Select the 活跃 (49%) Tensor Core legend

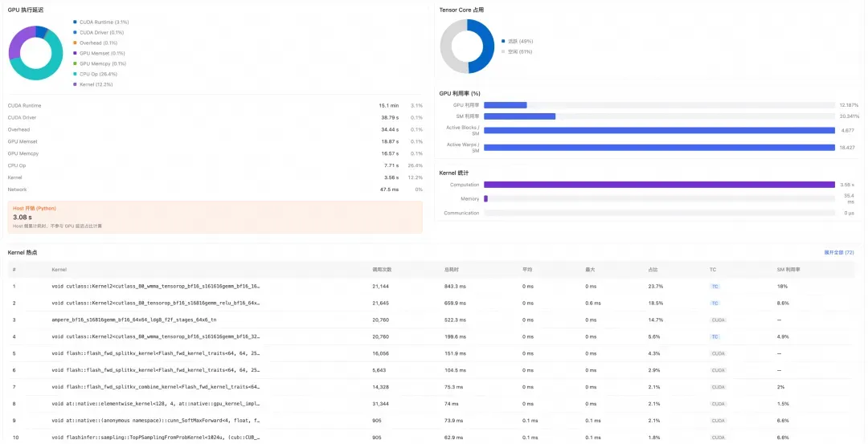pyautogui.click(x=517, y=42)
